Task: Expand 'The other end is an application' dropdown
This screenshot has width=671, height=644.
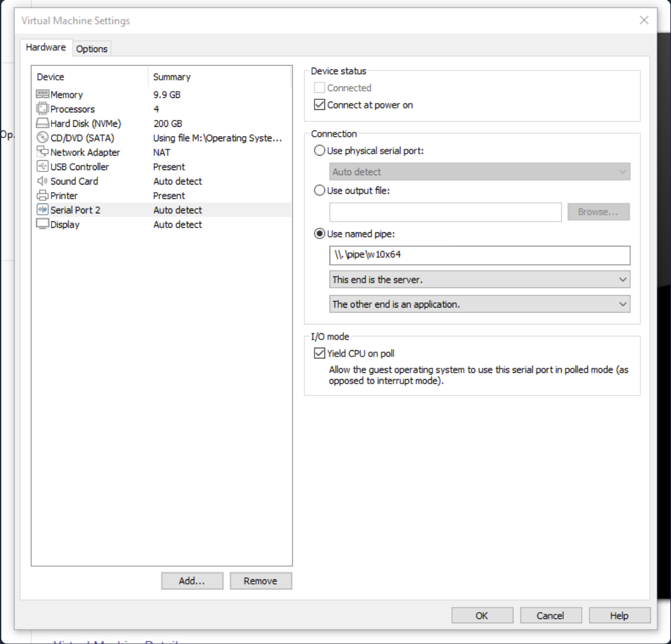Action: 480,304
